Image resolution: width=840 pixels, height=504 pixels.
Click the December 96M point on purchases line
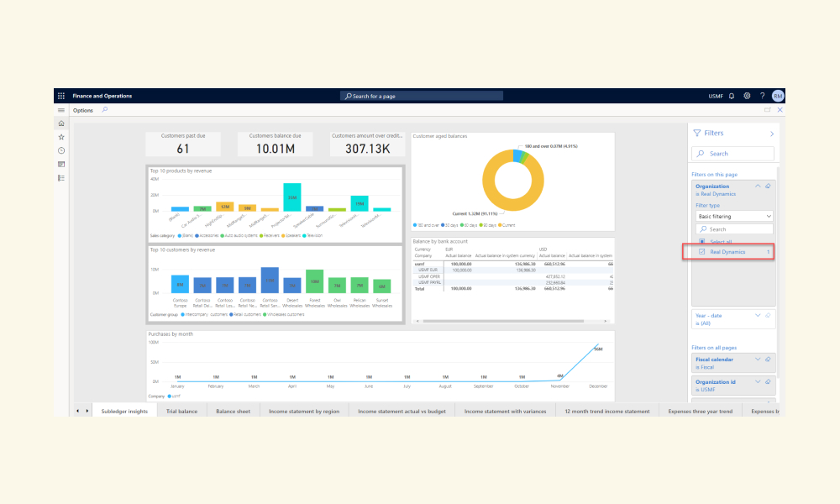597,345
